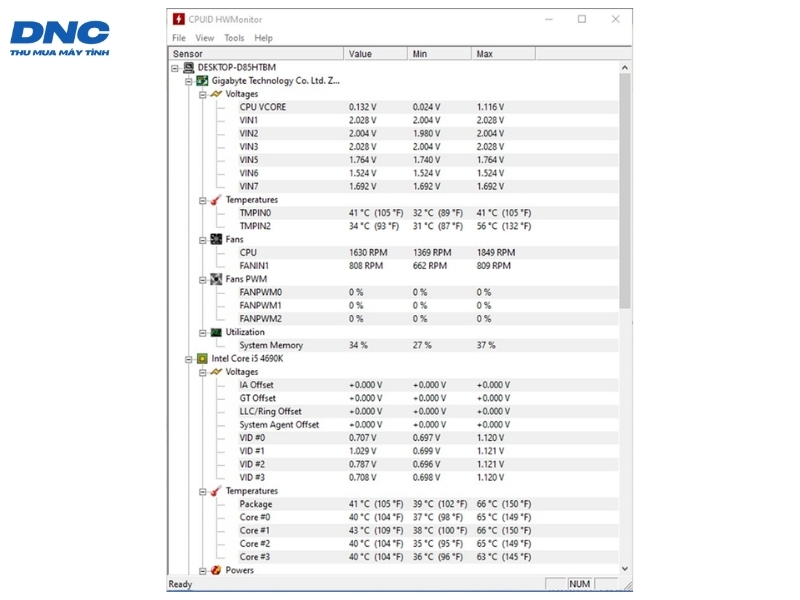This screenshot has width=800, height=600.
Task: Click the Max column header
Action: click(x=503, y=54)
